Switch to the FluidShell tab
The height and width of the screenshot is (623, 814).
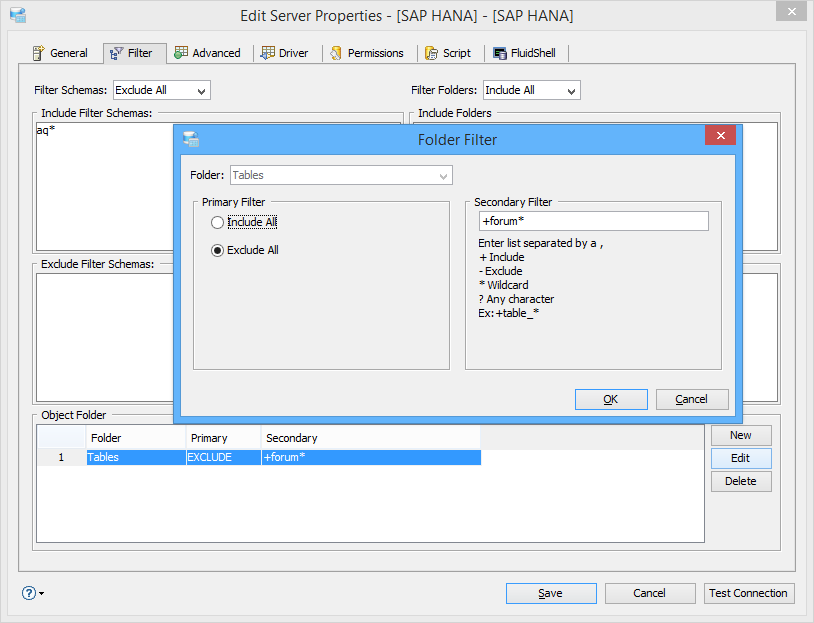tap(525, 53)
